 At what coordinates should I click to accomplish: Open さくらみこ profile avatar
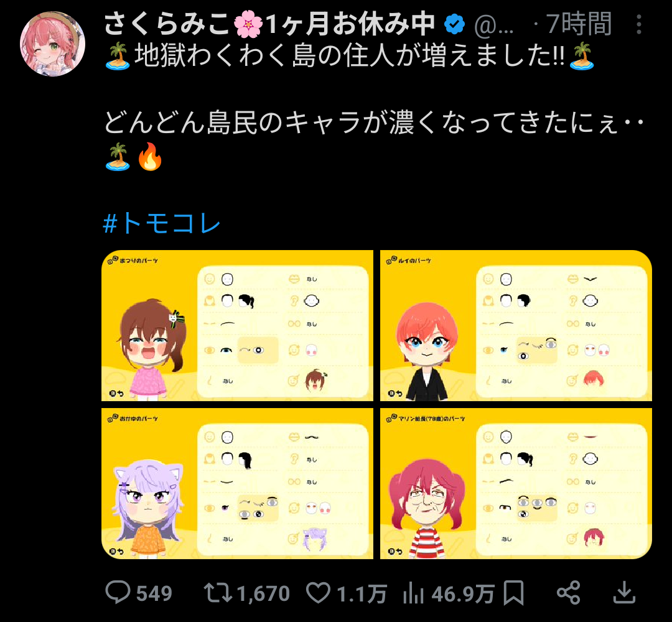pos(52,44)
